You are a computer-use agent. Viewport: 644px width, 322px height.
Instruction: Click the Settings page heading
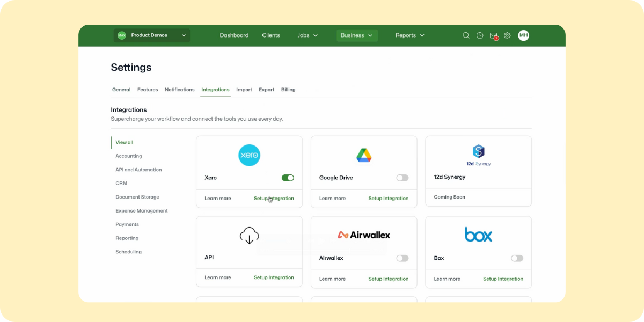point(131,68)
